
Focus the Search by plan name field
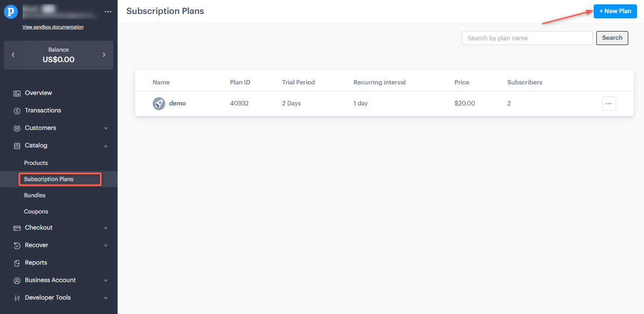pos(527,38)
